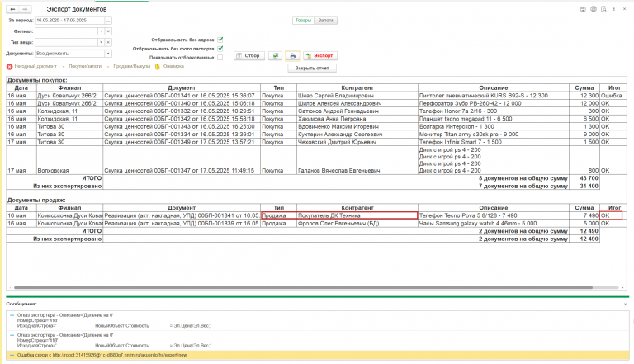The width and height of the screenshot is (634, 364).
Task: Select the Ошибка связи message row
Action: [x=317, y=355]
